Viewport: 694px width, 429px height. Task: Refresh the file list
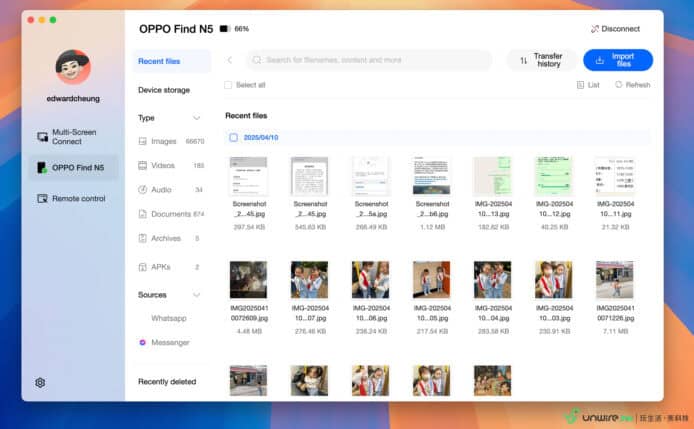tap(632, 85)
